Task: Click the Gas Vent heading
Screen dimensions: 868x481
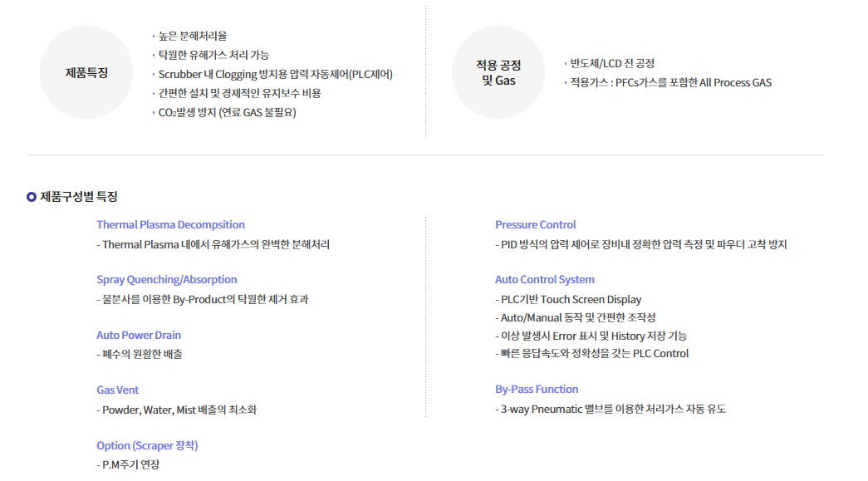Action: click(118, 390)
